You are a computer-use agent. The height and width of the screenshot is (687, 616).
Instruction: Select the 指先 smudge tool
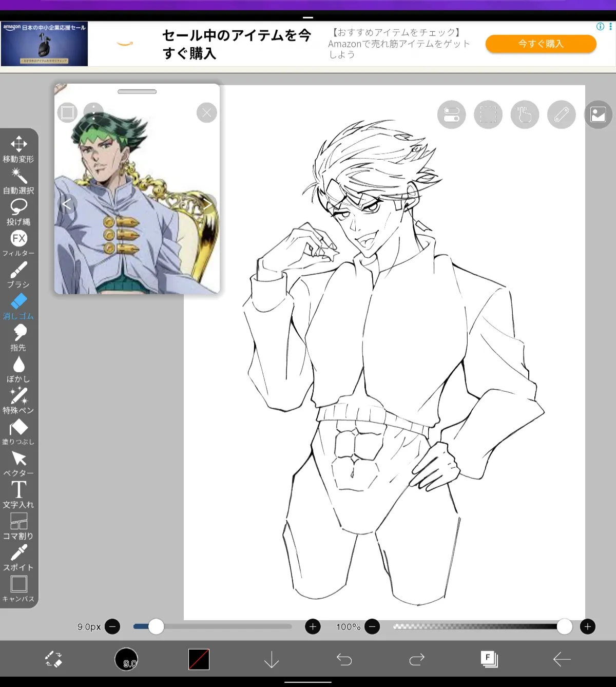(x=18, y=338)
